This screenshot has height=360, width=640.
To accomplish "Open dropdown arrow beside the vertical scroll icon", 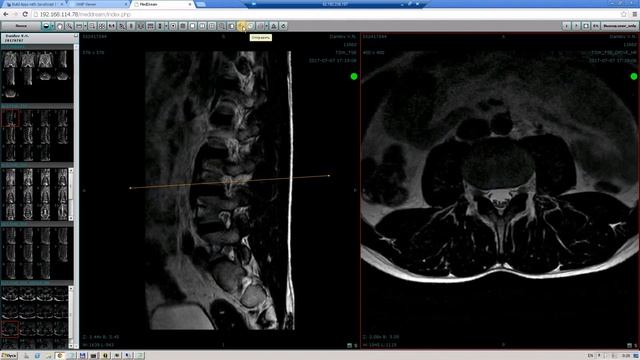I will pyautogui.click(x=166, y=26).
